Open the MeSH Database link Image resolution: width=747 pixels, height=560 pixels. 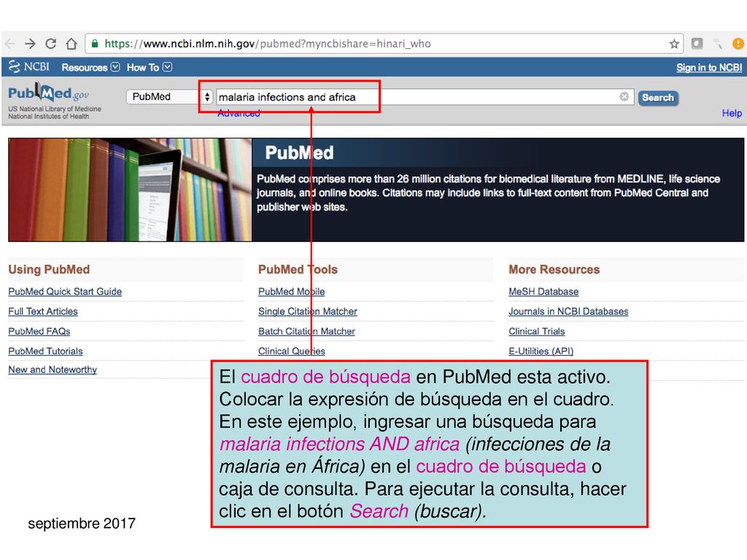coord(543,292)
